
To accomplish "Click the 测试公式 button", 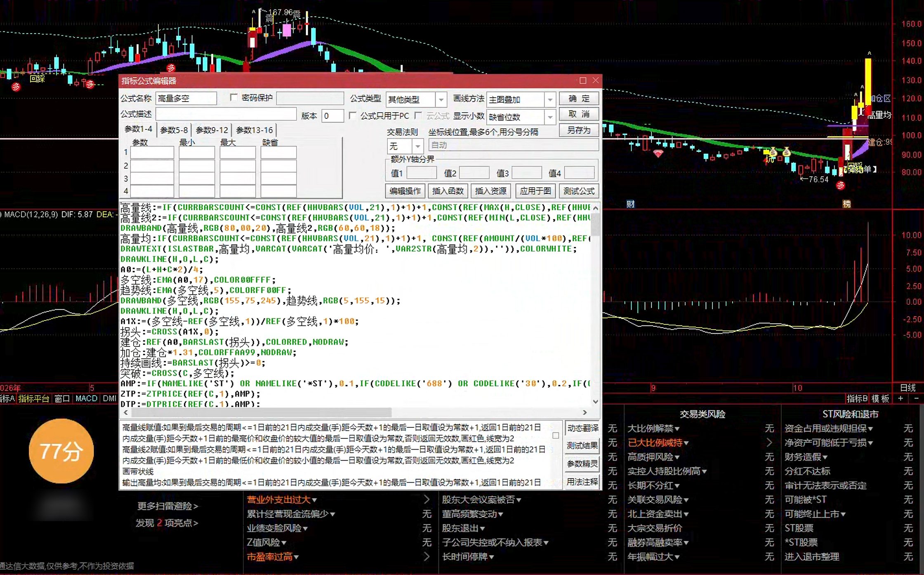I will pyautogui.click(x=579, y=191).
